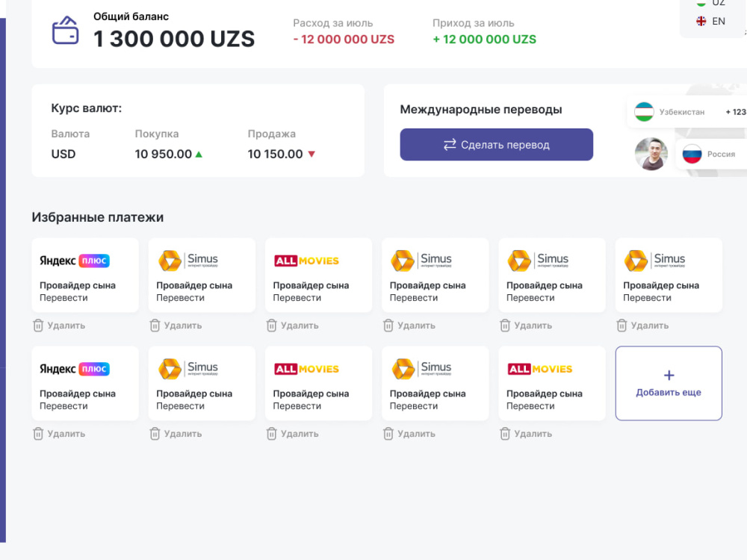Click the user avatar photo
747x560 pixels.
pos(651,154)
